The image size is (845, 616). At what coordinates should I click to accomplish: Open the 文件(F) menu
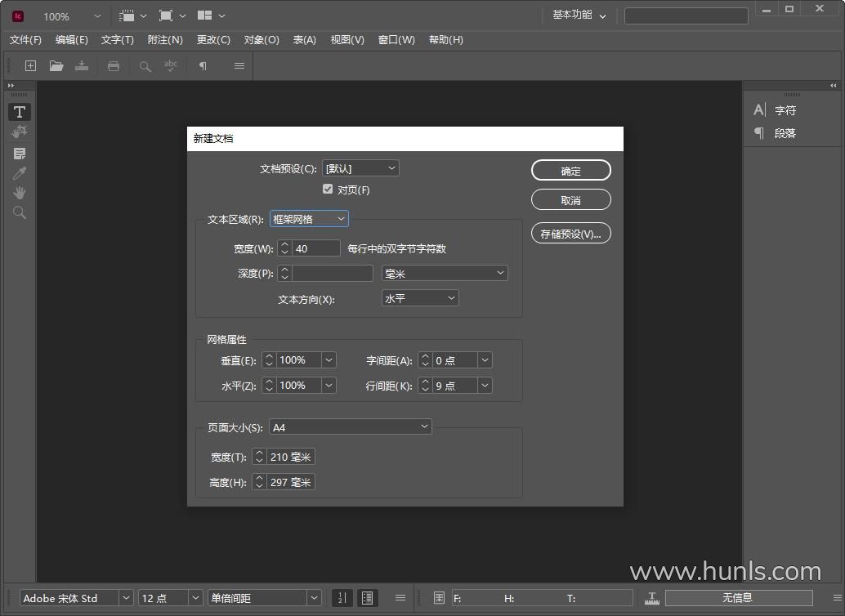pyautogui.click(x=25, y=40)
